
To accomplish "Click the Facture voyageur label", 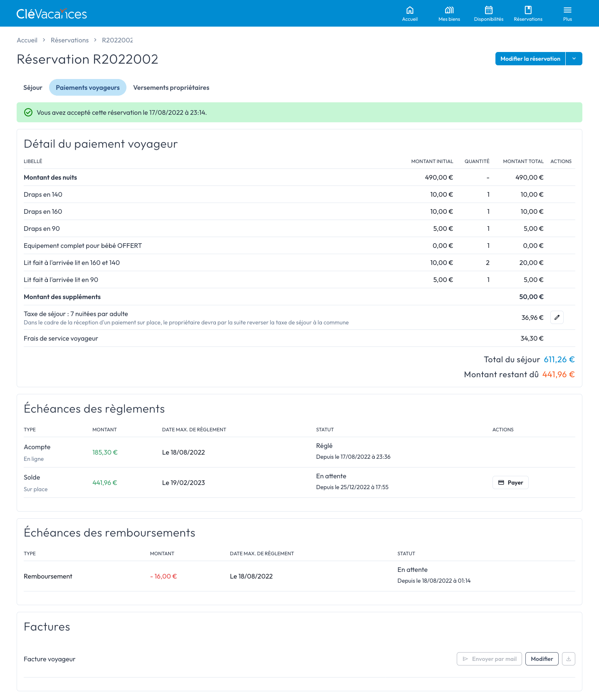I will click(x=50, y=659).
